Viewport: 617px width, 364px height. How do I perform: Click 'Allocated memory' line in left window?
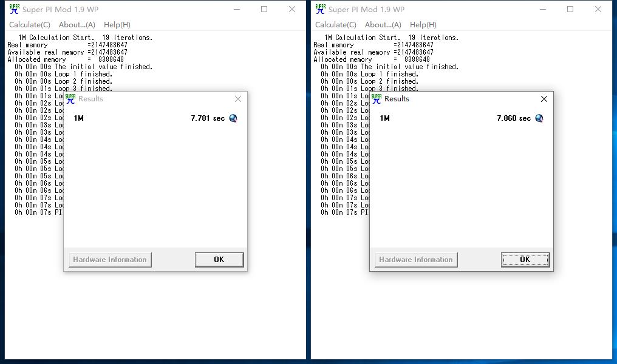(x=66, y=59)
